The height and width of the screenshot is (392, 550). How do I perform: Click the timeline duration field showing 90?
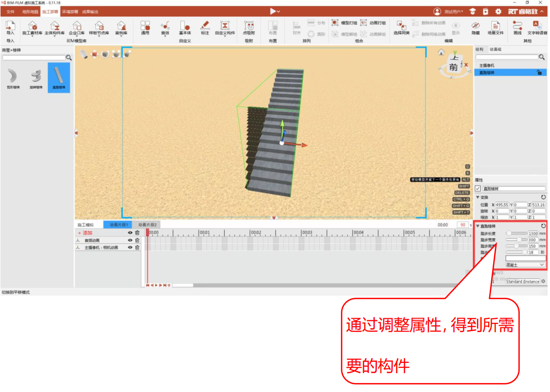click(x=462, y=225)
